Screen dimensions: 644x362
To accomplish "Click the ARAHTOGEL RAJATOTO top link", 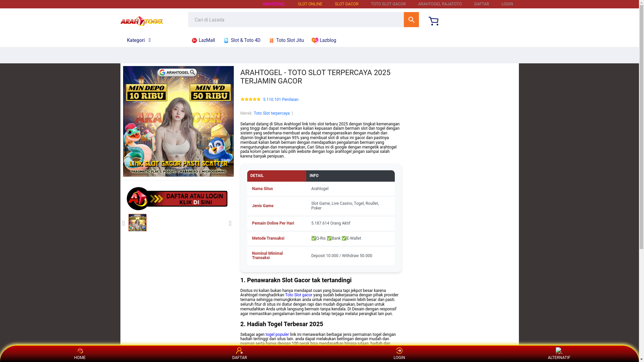I will pyautogui.click(x=440, y=4).
